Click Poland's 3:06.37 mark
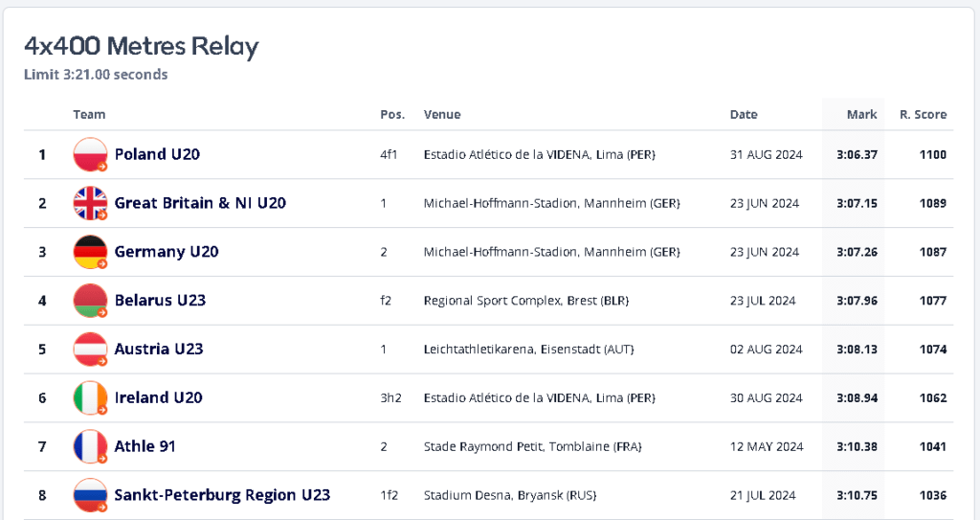980x520 pixels. 857,154
